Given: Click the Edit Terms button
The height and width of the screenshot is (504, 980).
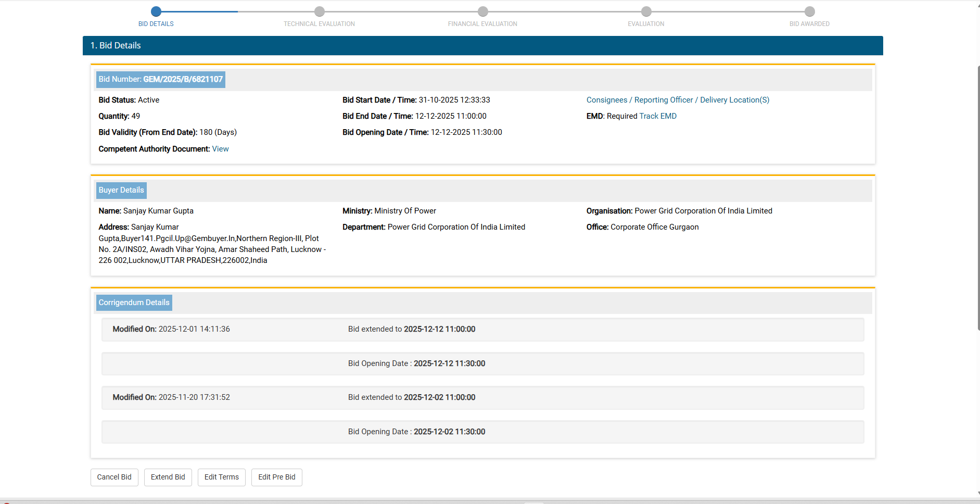Looking at the screenshot, I should [221, 477].
